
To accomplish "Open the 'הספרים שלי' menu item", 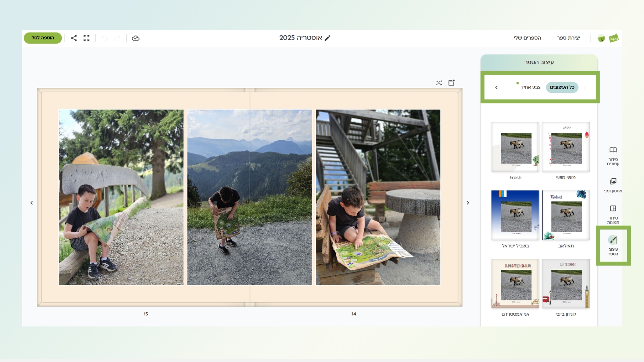I will [527, 38].
